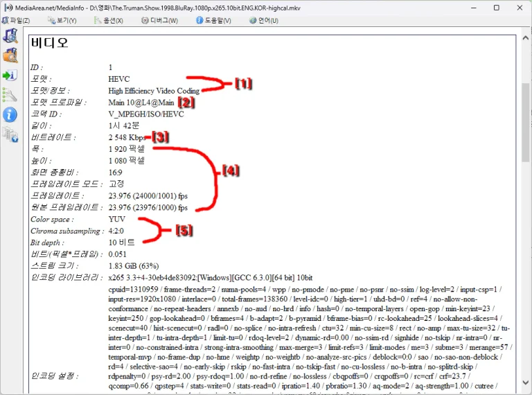Click the HEVC format value text
The height and width of the screenshot is (395, 532).
coord(119,79)
